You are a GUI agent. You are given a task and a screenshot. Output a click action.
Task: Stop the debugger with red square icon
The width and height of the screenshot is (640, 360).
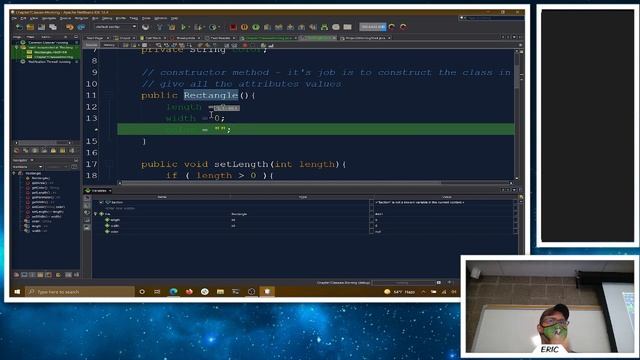pos(233,27)
